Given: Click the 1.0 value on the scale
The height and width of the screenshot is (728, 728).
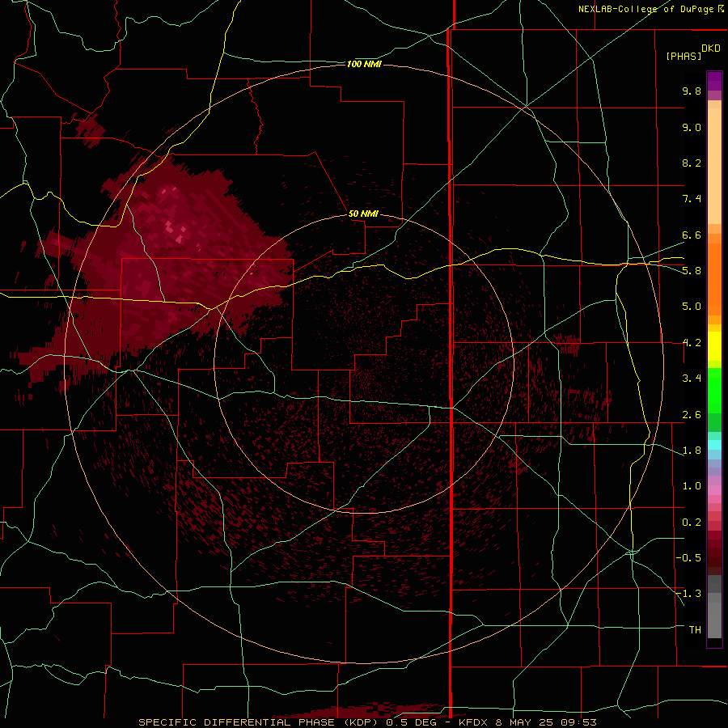Looking at the screenshot, I should tap(692, 486).
